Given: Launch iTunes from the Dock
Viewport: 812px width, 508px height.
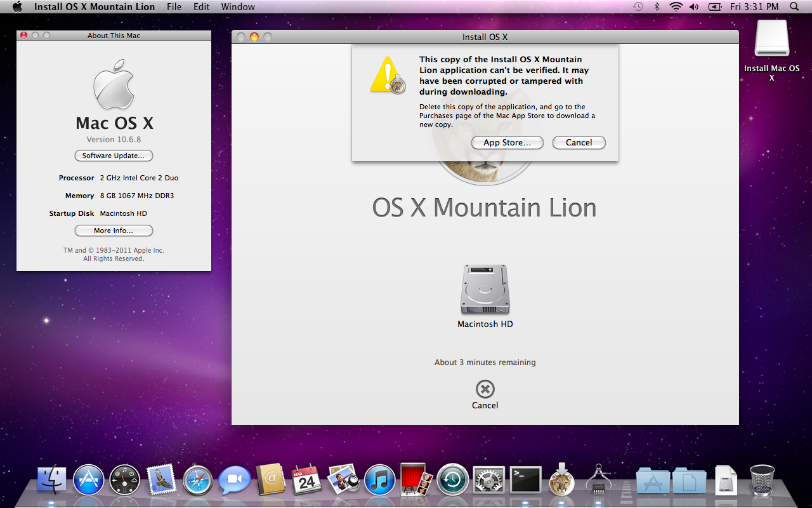Looking at the screenshot, I should (x=380, y=480).
